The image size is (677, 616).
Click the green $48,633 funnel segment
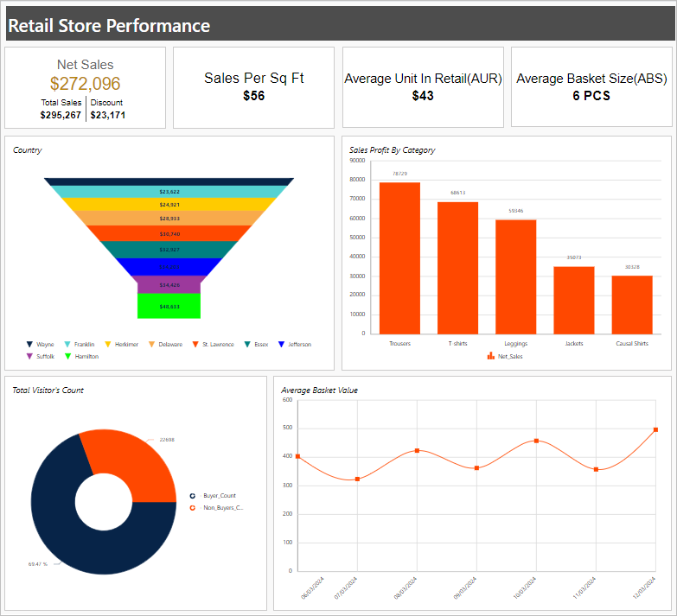pos(169,306)
